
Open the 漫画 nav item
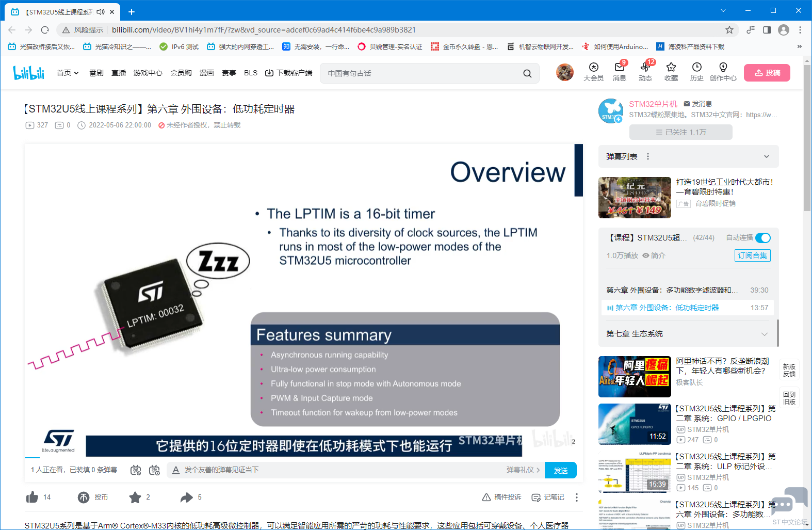tap(207, 73)
